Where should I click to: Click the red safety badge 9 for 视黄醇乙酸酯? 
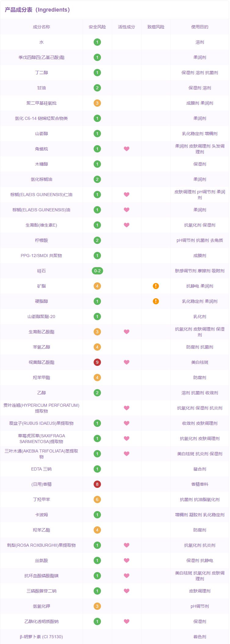97,362
